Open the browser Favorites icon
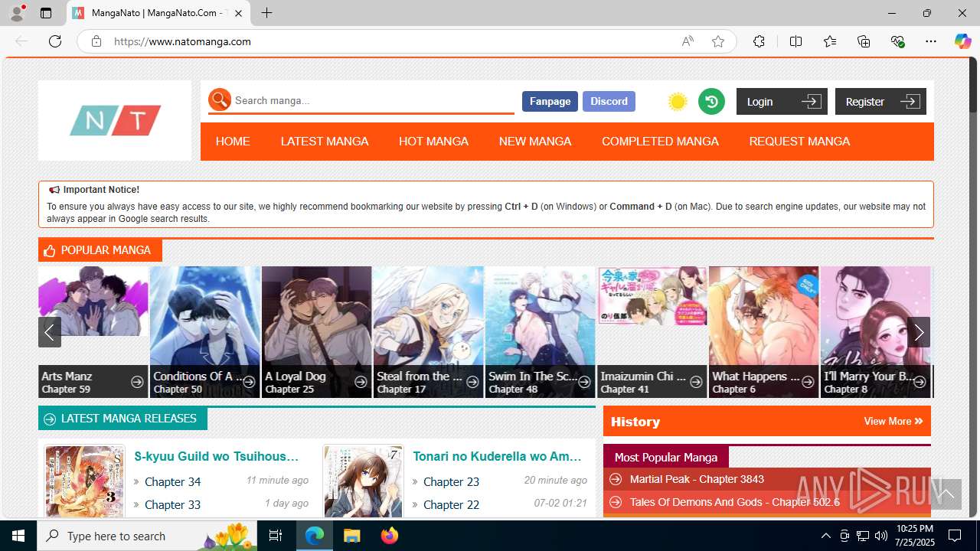This screenshot has width=980, height=551. (x=830, y=41)
